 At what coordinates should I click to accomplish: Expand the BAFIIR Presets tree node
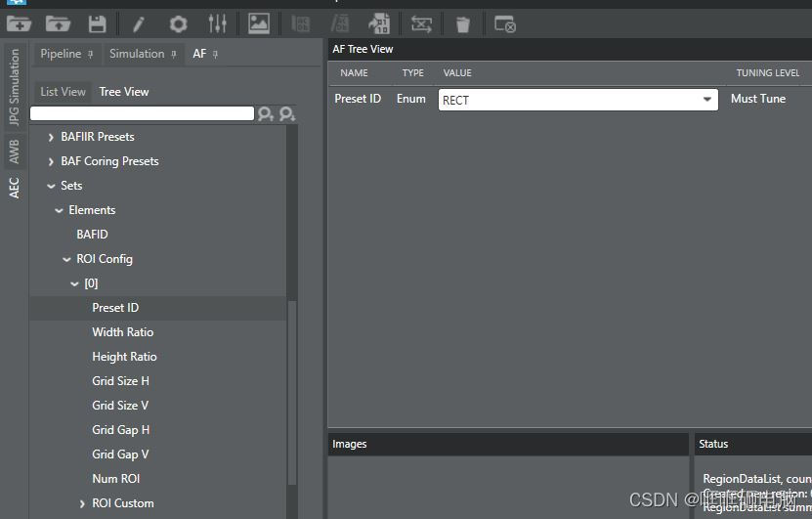(x=51, y=137)
